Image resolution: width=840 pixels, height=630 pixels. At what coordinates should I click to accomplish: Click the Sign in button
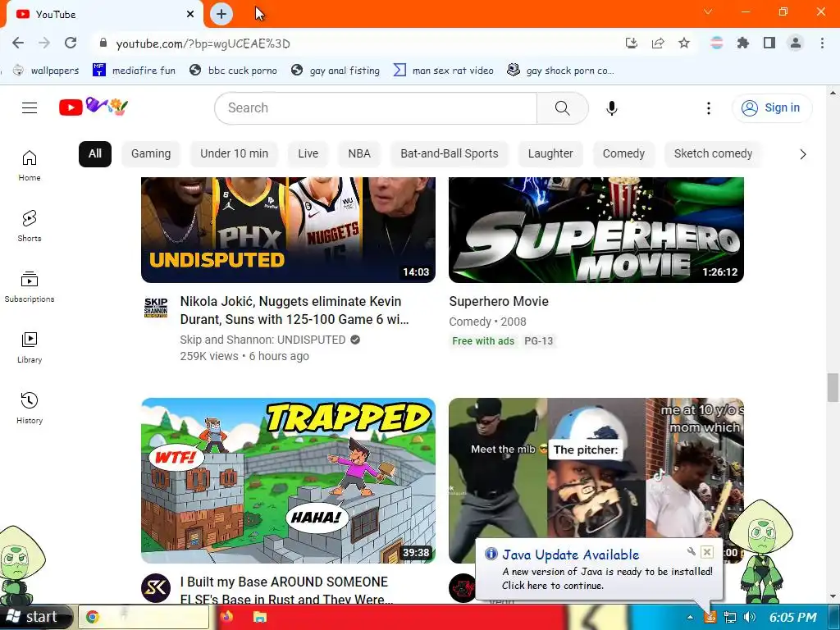pyautogui.click(x=772, y=107)
